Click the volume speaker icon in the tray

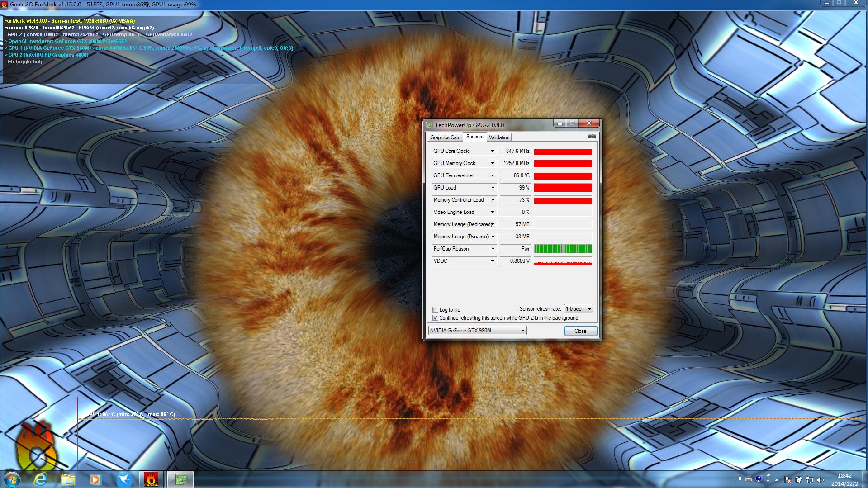pyautogui.click(x=820, y=480)
